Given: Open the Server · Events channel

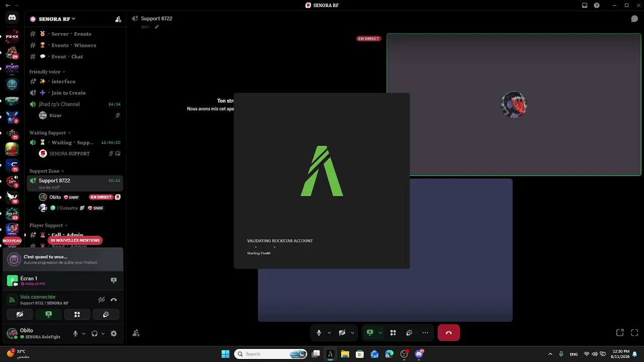Looking at the screenshot, I should pyautogui.click(x=75, y=34).
